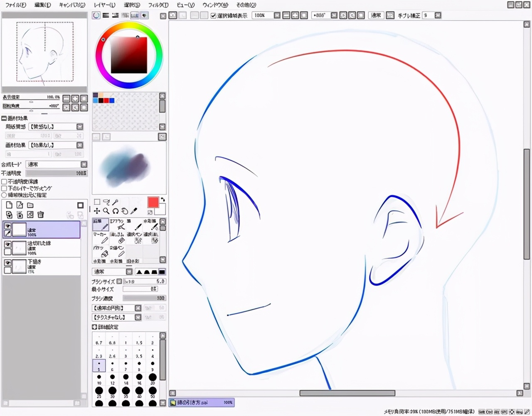Expand the 詳細設定 advanced settings section
This screenshot has height=416, width=532.
click(x=94, y=327)
